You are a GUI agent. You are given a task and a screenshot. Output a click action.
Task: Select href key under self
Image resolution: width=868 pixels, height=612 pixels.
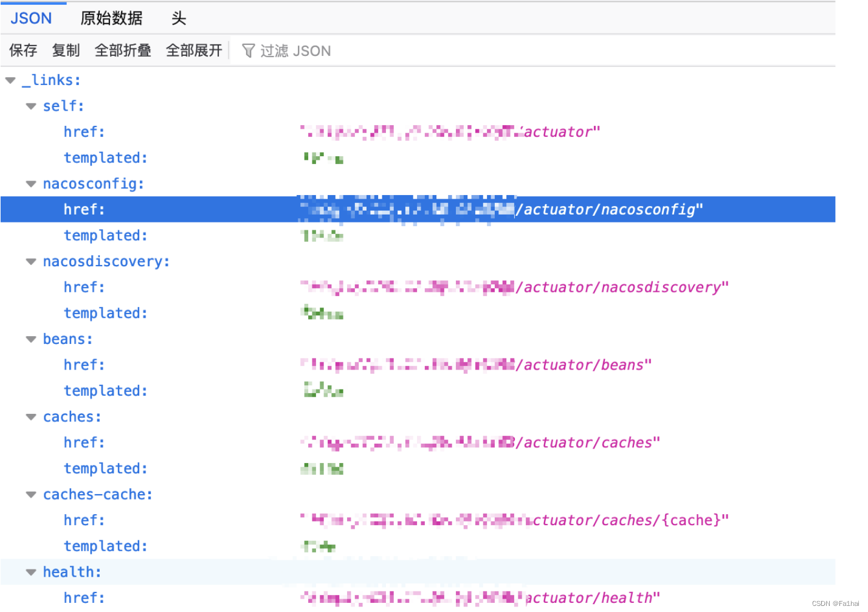[84, 132]
